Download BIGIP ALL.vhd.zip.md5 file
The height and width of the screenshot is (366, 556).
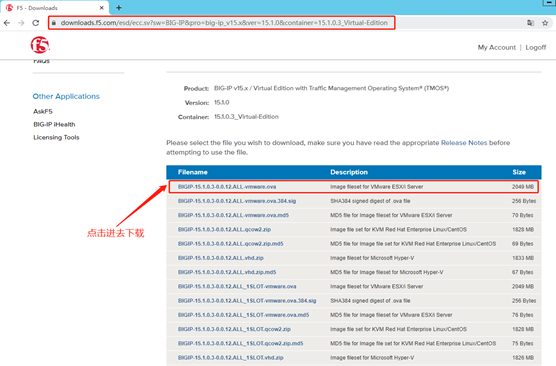coord(227,272)
